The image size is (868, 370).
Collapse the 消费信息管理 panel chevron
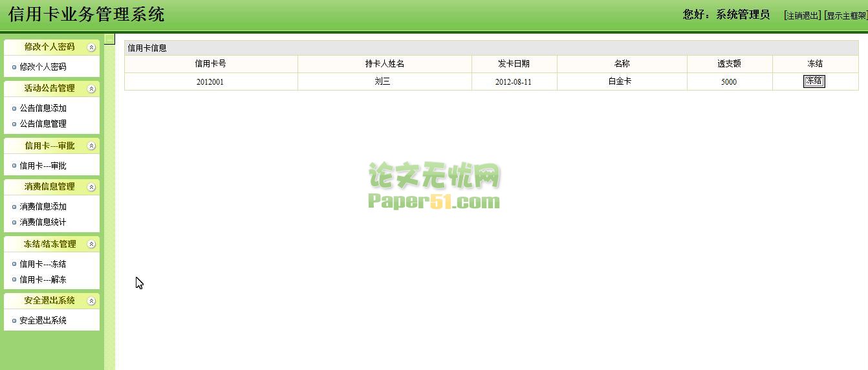[91, 187]
